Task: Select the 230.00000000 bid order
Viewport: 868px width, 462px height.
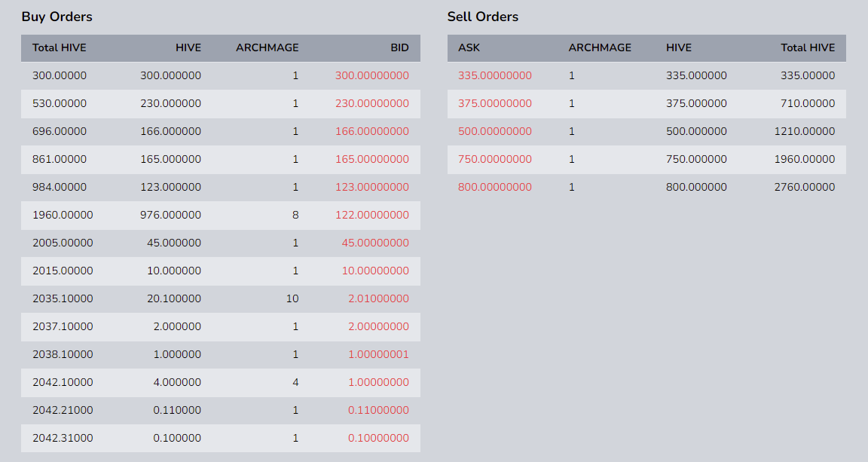Action: click(372, 103)
